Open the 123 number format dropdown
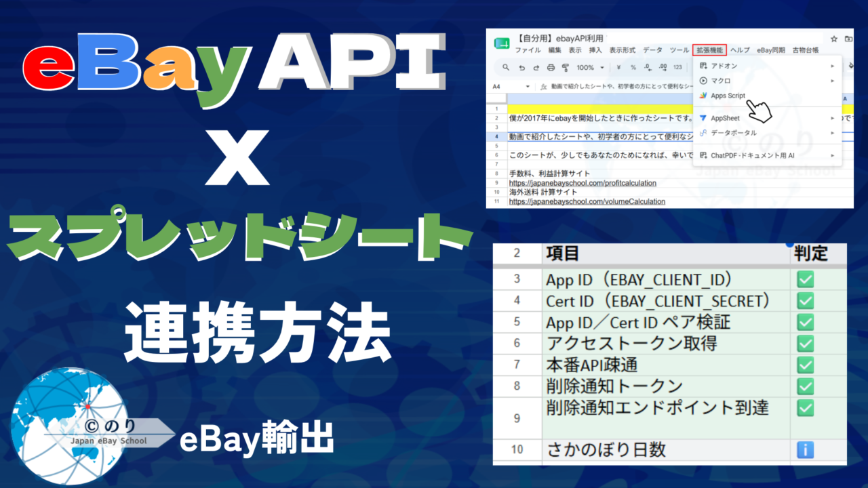 pos(677,68)
